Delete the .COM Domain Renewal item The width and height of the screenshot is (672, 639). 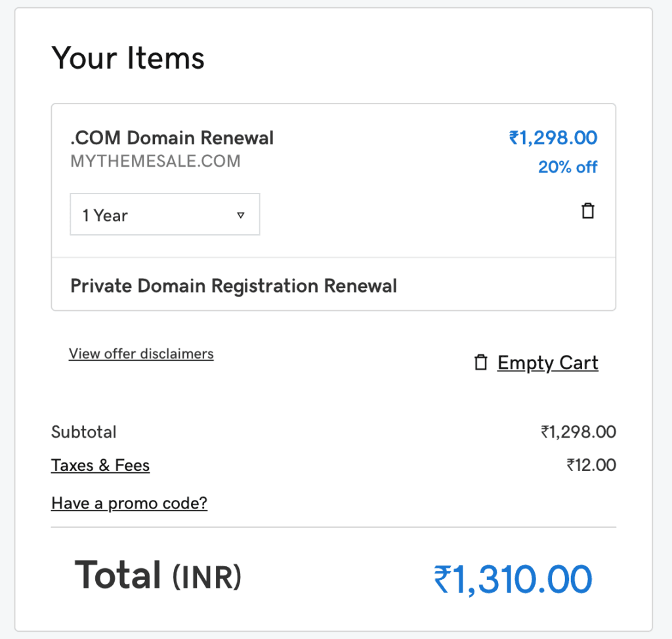point(588,211)
